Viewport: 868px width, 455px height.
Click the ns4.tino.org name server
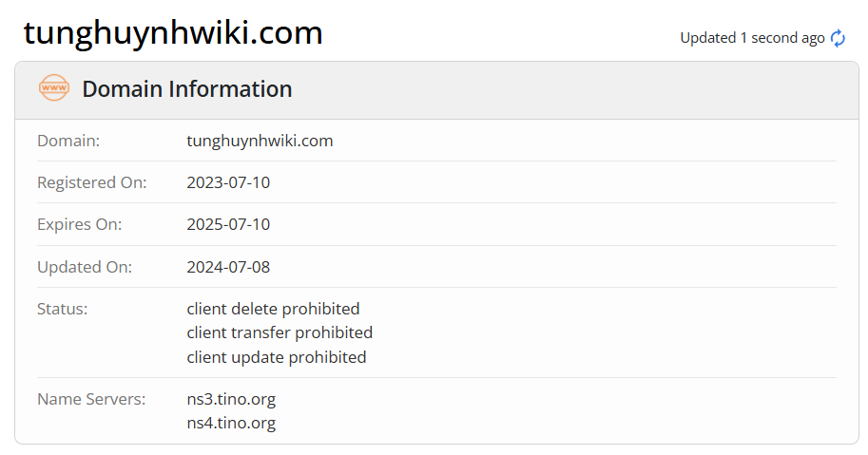pyautogui.click(x=231, y=423)
